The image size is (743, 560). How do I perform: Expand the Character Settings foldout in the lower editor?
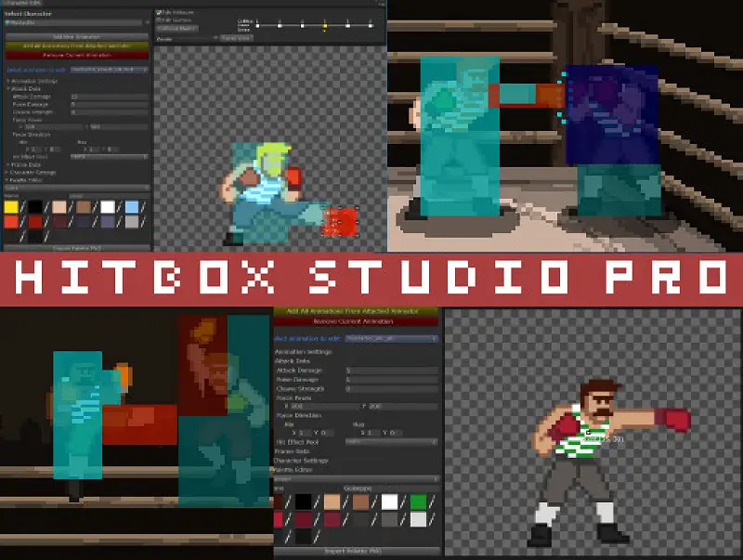pyautogui.click(x=301, y=461)
